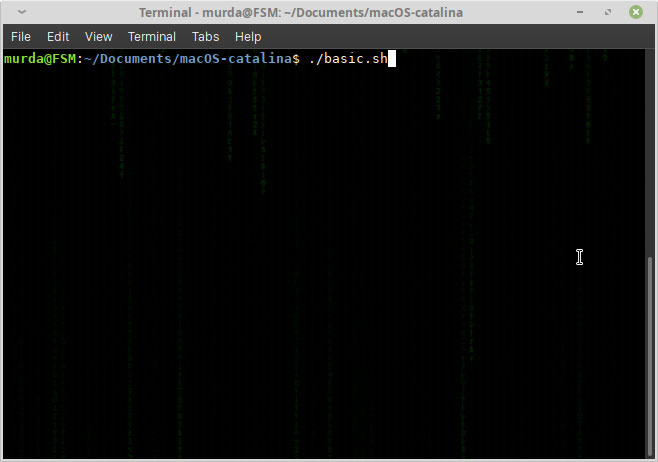Screen dimensions: 658x462
Task: Click the window title text in title bar
Action: [x=329, y=12]
